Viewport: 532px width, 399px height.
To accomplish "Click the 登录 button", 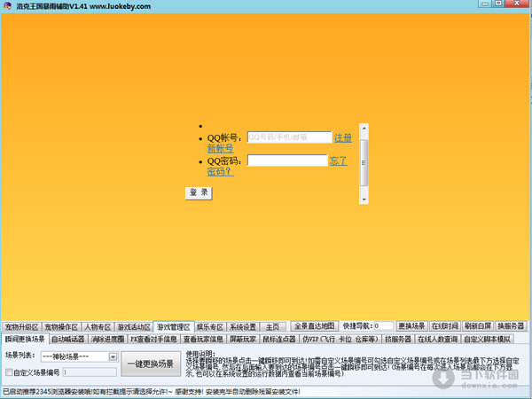I will (x=199, y=193).
